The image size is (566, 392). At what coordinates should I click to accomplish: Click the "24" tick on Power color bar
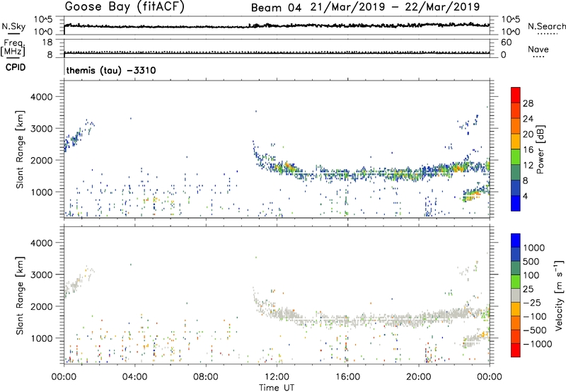click(528, 119)
